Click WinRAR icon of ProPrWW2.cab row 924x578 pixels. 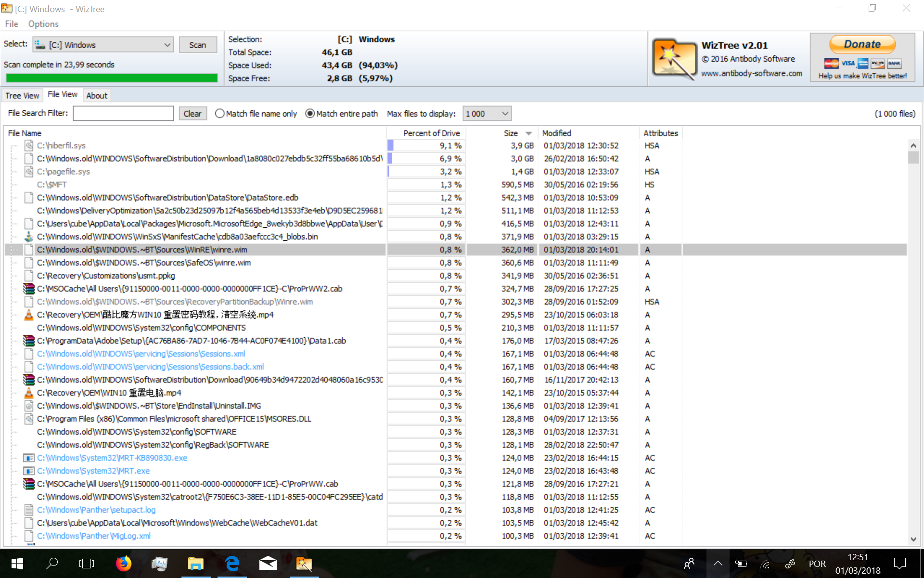29,289
